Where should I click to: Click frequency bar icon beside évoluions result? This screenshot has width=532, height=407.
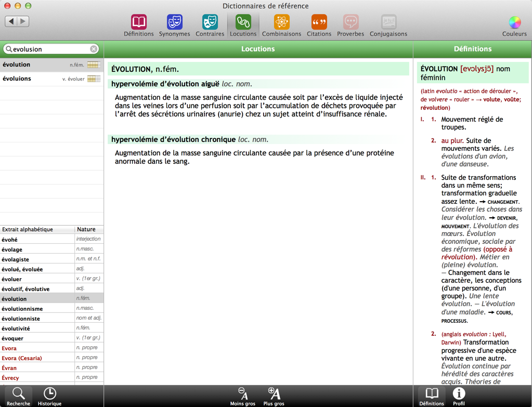(94, 79)
